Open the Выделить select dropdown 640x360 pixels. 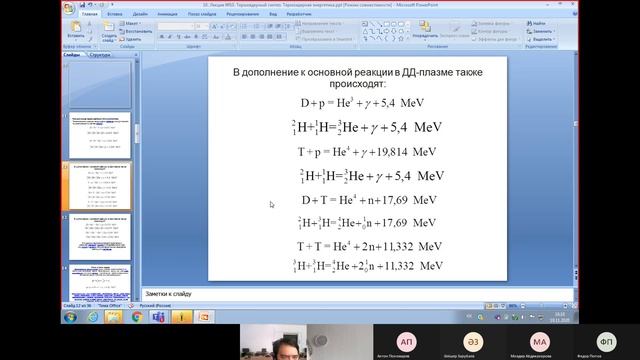coord(541,39)
